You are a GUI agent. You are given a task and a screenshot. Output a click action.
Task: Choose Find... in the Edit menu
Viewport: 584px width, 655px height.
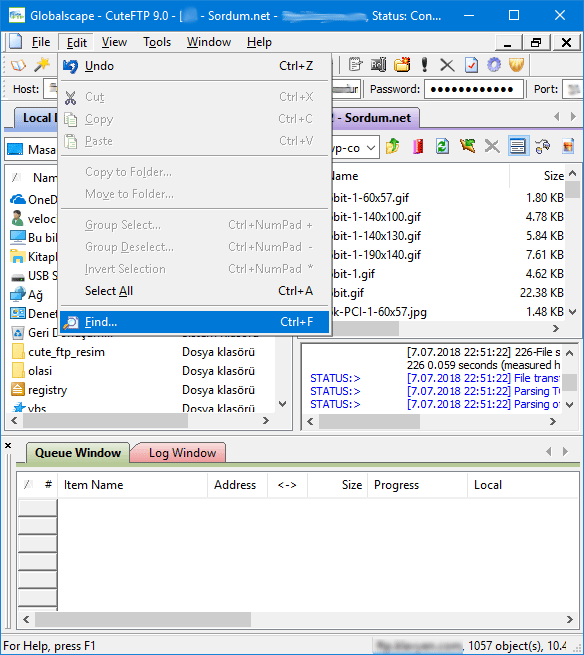195,322
